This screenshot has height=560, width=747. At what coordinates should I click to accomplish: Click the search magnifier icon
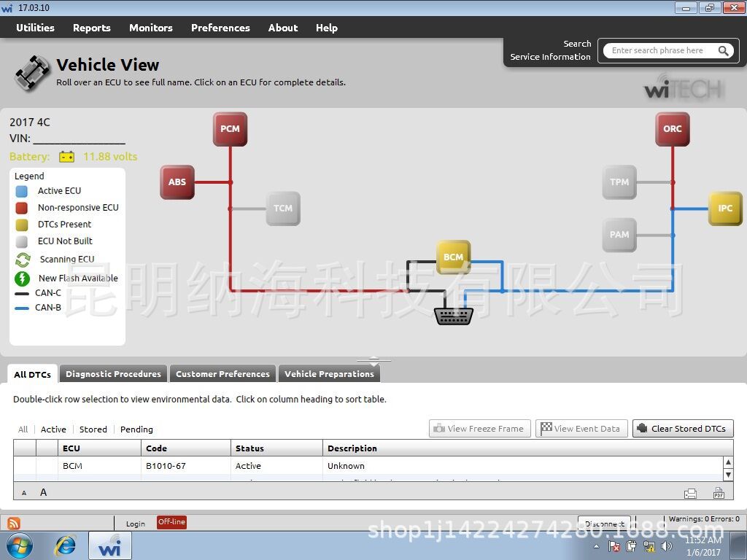click(723, 51)
